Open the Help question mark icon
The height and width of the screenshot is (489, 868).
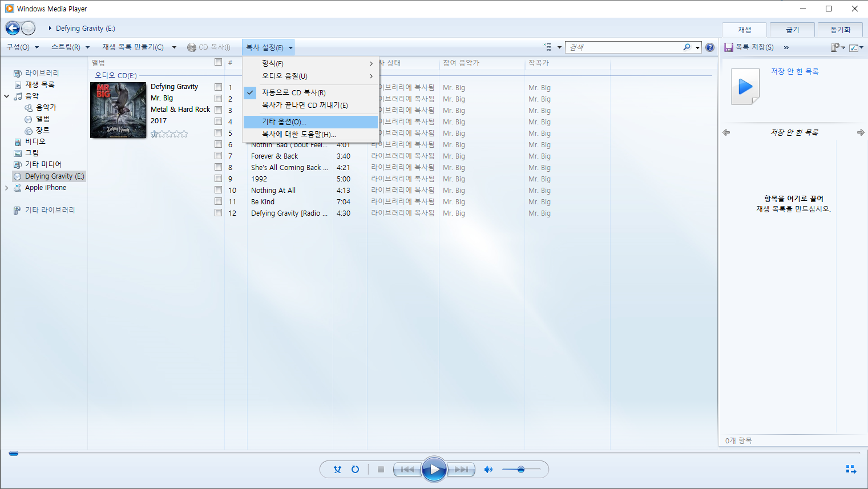[x=710, y=47]
